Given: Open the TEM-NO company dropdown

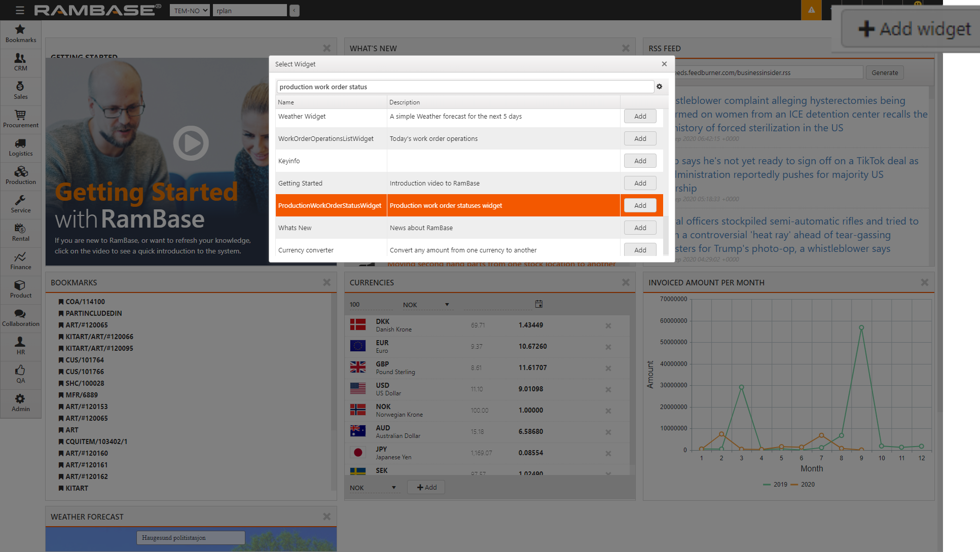Looking at the screenshot, I should pos(190,10).
